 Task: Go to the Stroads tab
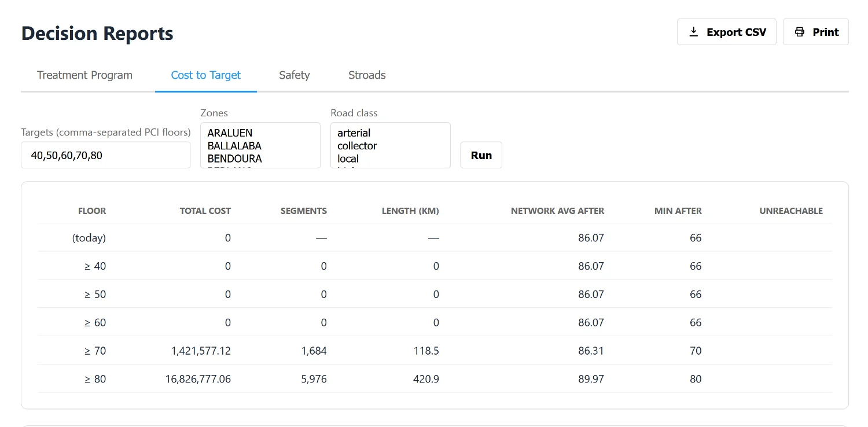pyautogui.click(x=367, y=75)
